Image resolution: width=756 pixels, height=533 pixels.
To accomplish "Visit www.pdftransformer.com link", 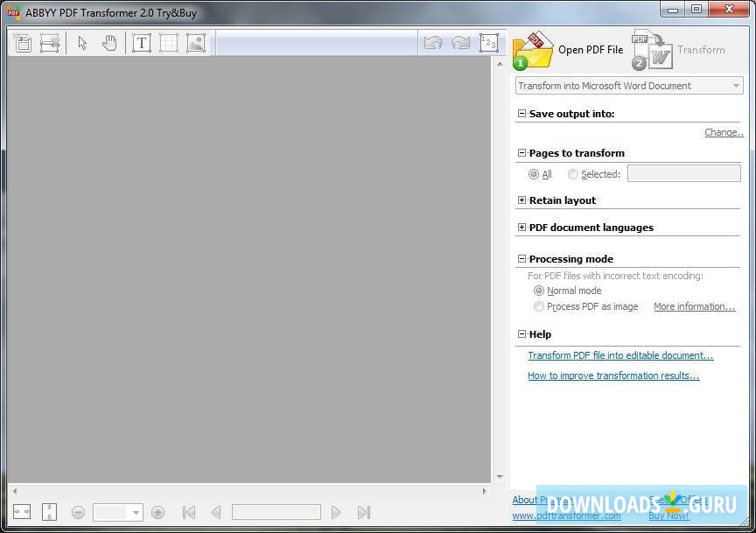I will click(566, 515).
